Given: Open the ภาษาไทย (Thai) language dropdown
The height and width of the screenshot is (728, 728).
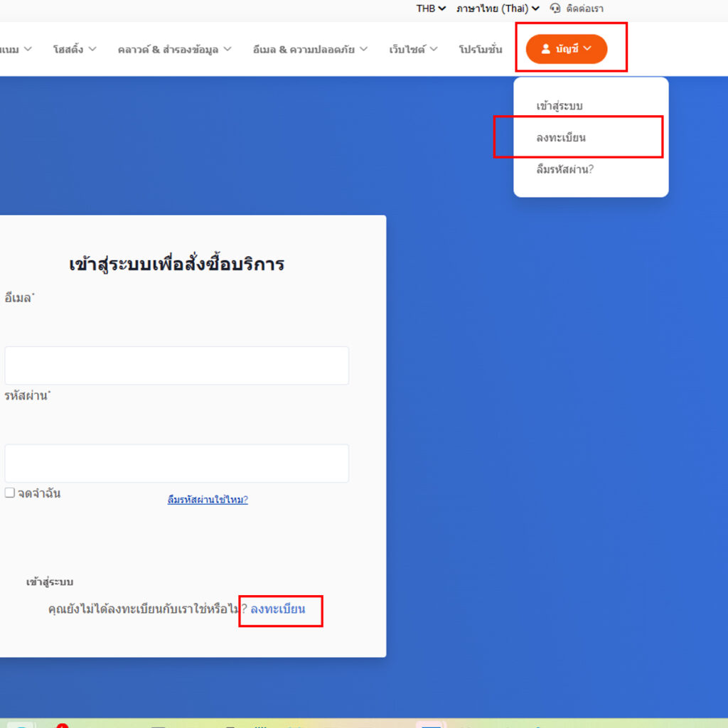Looking at the screenshot, I should (497, 9).
